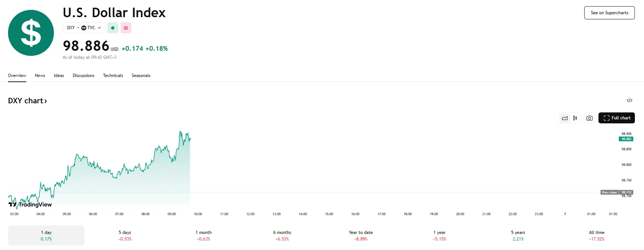Click the green market open status icon

(x=113, y=28)
